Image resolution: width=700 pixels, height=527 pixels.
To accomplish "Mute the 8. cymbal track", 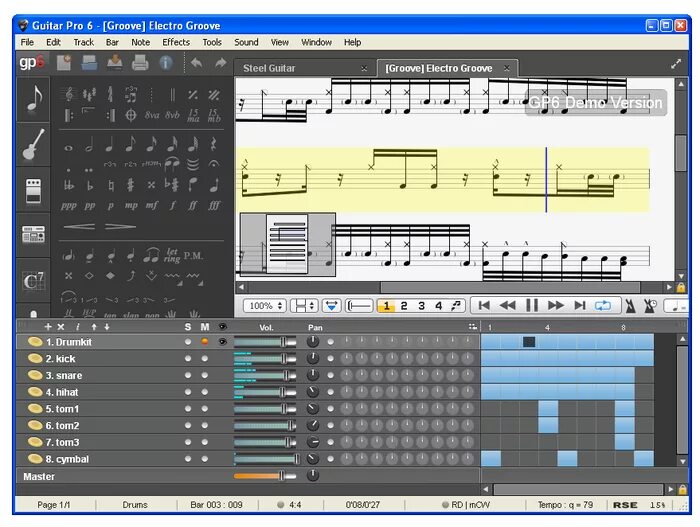I will coord(204,459).
